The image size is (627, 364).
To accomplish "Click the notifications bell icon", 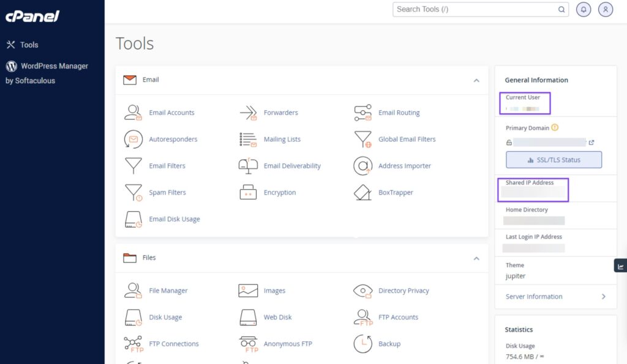I will 584,9.
